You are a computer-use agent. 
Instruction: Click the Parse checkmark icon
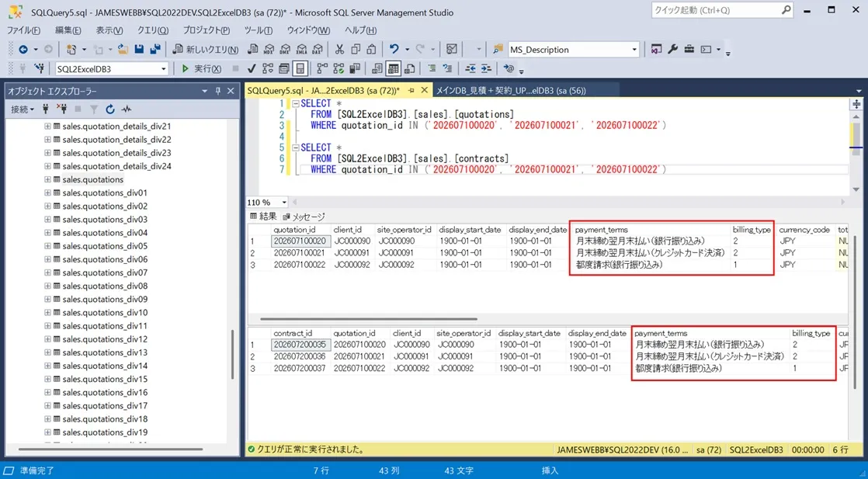click(252, 68)
